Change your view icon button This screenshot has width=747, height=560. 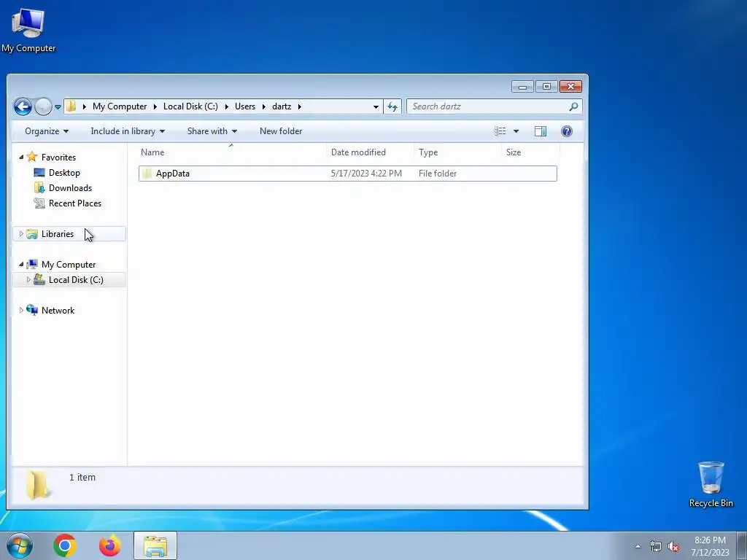[500, 131]
